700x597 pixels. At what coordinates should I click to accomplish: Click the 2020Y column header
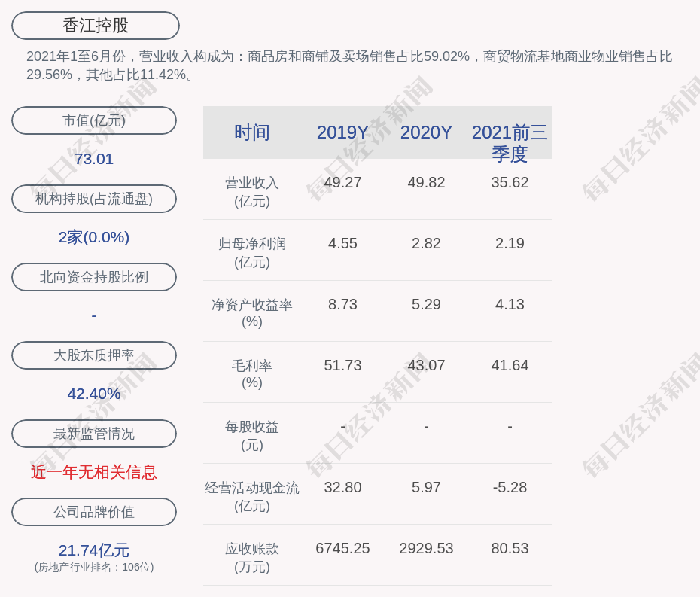[426, 132]
